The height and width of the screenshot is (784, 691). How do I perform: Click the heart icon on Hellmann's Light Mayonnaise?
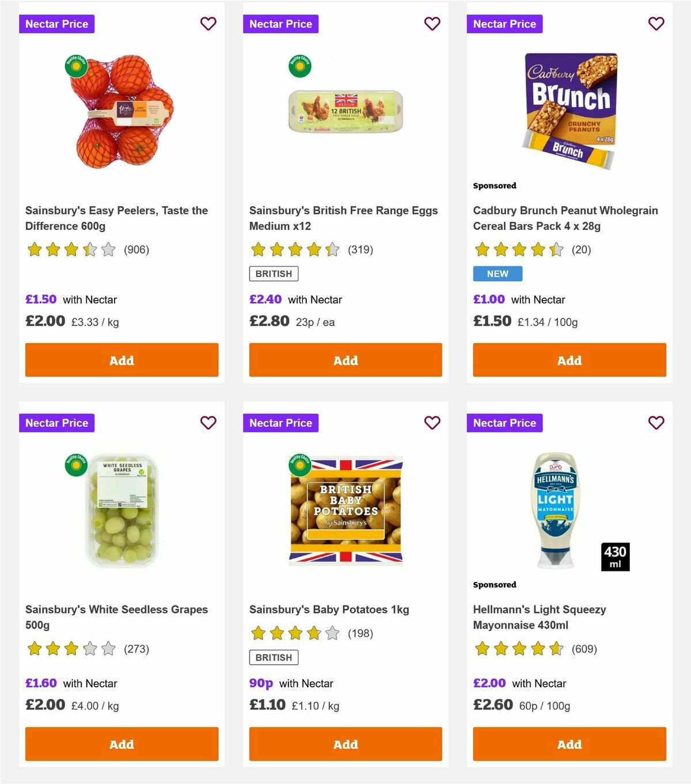[656, 422]
